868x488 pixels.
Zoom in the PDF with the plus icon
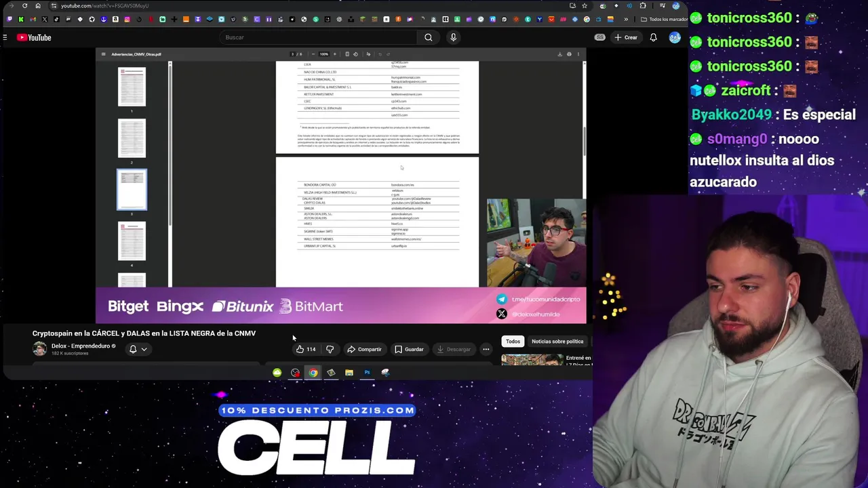coord(334,54)
